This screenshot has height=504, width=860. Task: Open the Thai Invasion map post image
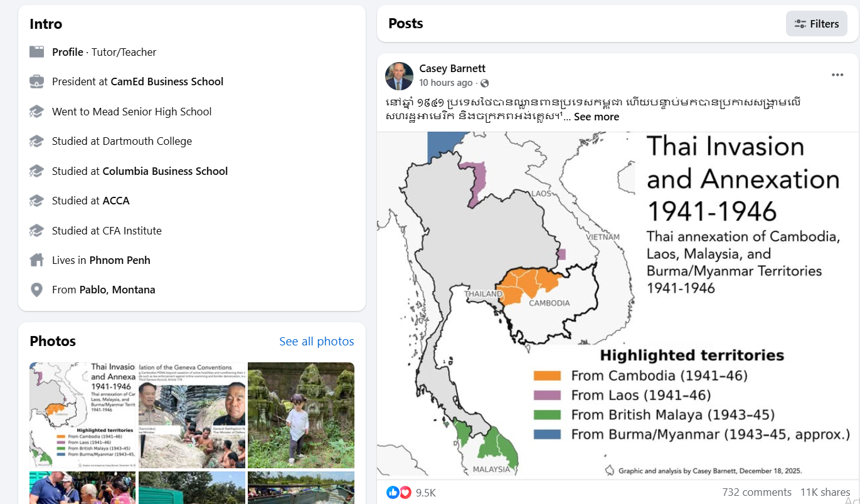pyautogui.click(x=618, y=305)
